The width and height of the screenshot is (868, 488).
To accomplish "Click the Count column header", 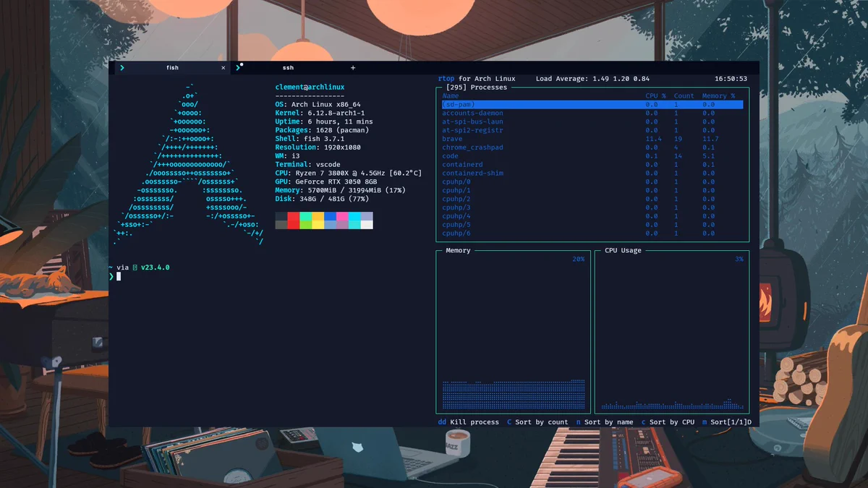I will tap(684, 96).
